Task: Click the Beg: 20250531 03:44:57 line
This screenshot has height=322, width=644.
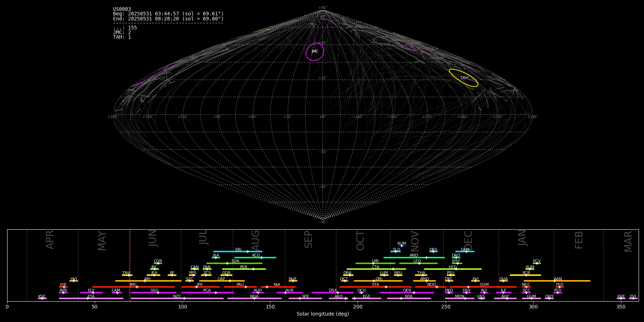Action: click(168, 14)
